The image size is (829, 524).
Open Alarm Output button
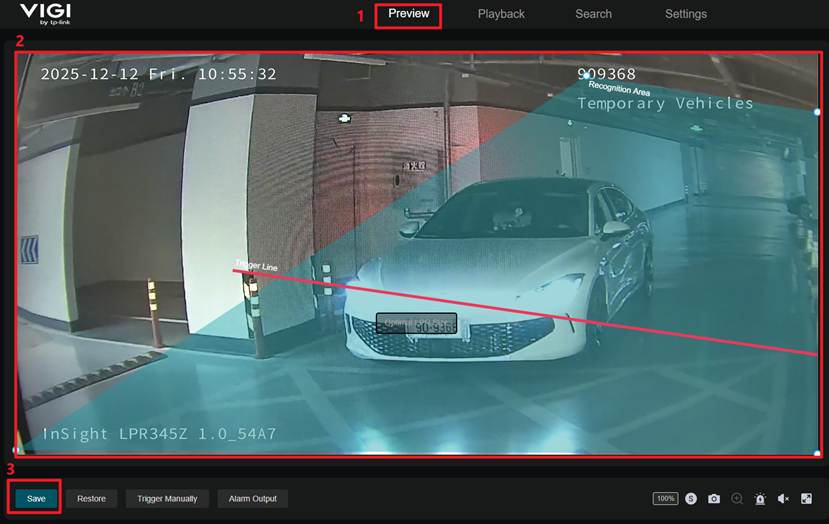(x=253, y=499)
